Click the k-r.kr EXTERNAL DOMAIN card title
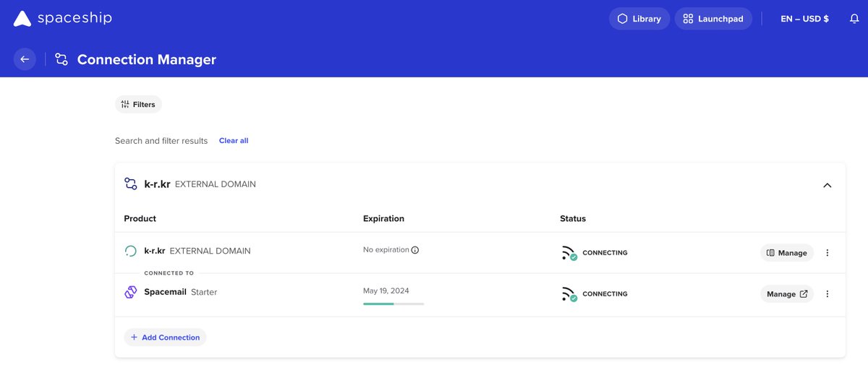The image size is (868, 373). 200,184
